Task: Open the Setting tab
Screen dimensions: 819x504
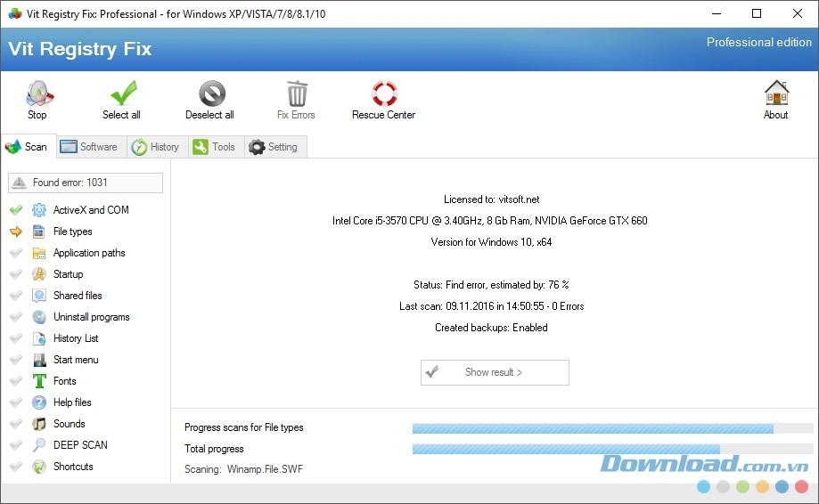Action: [x=275, y=147]
